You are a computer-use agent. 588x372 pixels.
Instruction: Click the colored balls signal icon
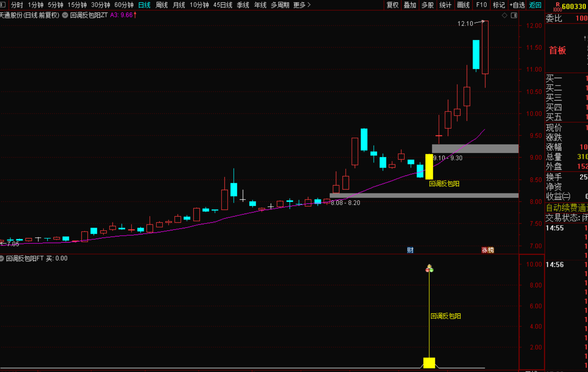429,268
